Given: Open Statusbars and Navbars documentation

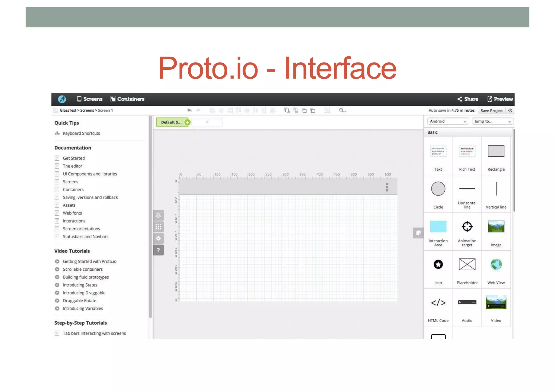Looking at the screenshot, I should click(x=86, y=237).
